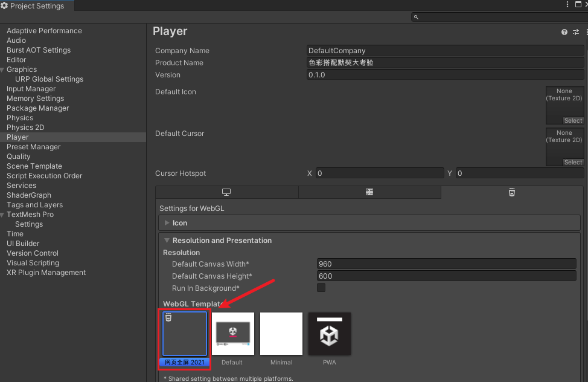This screenshot has height=382, width=588.
Task: Open Memory Settings
Action: point(35,99)
